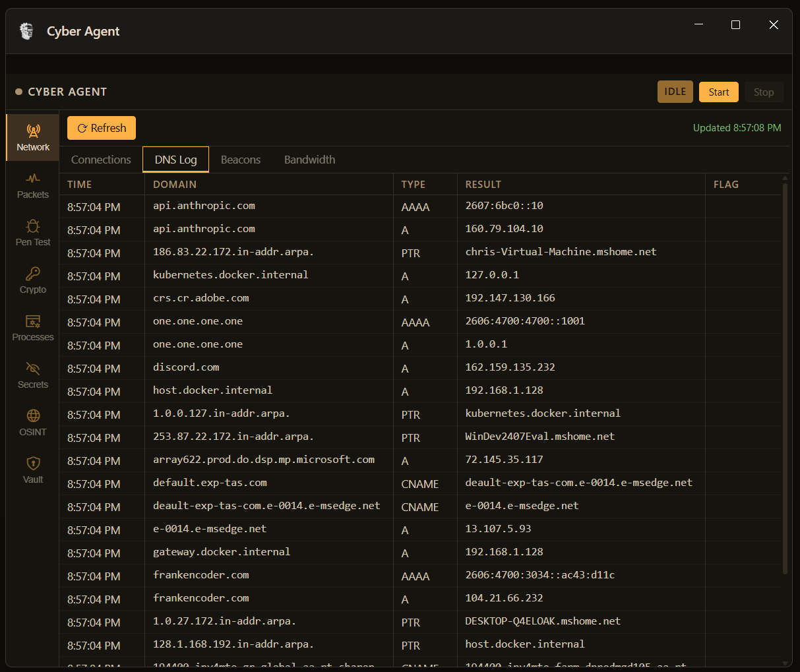Select result 192.147.130.166
Screen dimensions: 800x672
click(510, 298)
